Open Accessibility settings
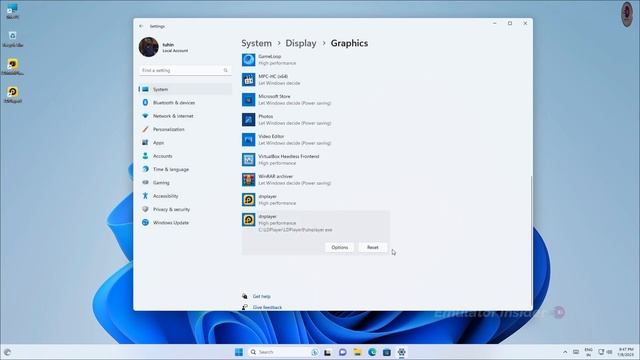 [x=185, y=196]
